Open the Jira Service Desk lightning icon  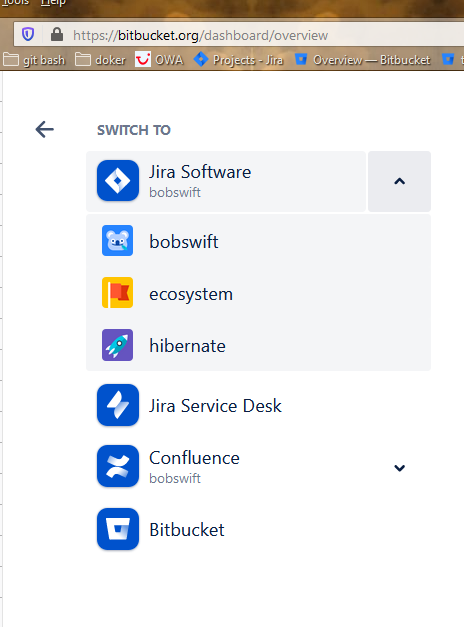(118, 405)
